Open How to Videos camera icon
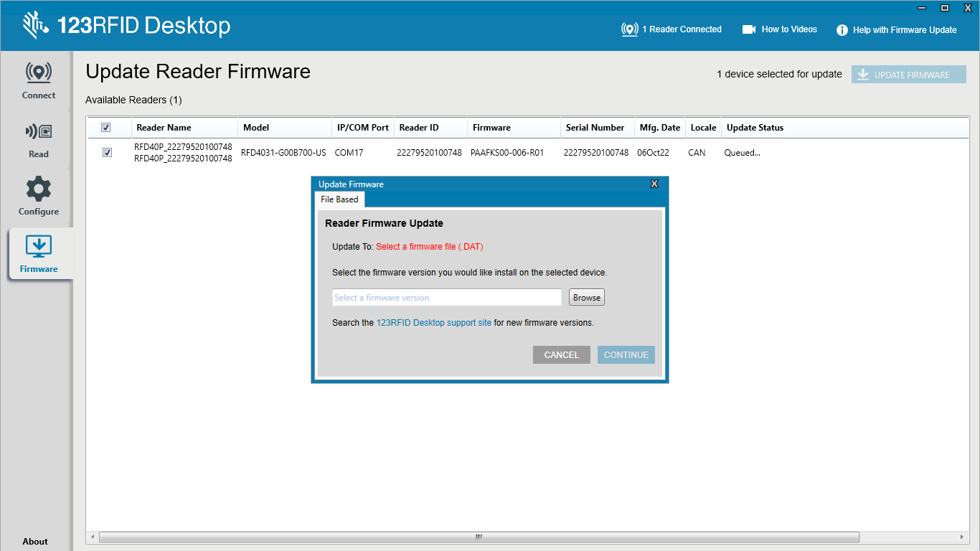The image size is (980, 551). coord(749,29)
